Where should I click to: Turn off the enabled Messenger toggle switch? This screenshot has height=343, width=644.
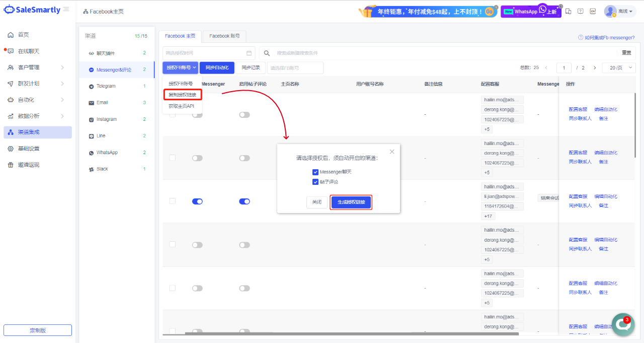click(x=197, y=201)
